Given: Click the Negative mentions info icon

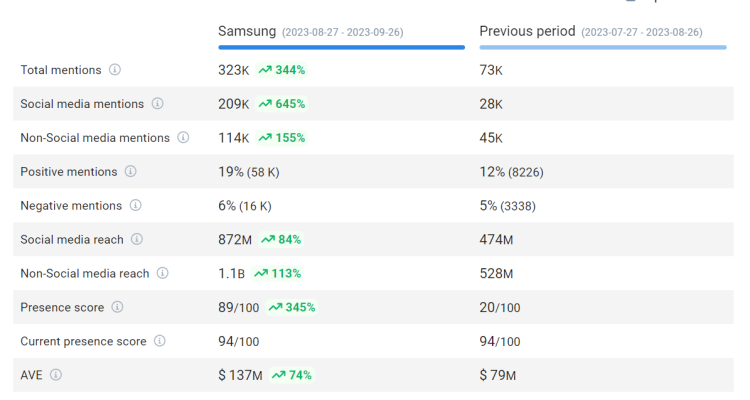Looking at the screenshot, I should pos(136,206).
